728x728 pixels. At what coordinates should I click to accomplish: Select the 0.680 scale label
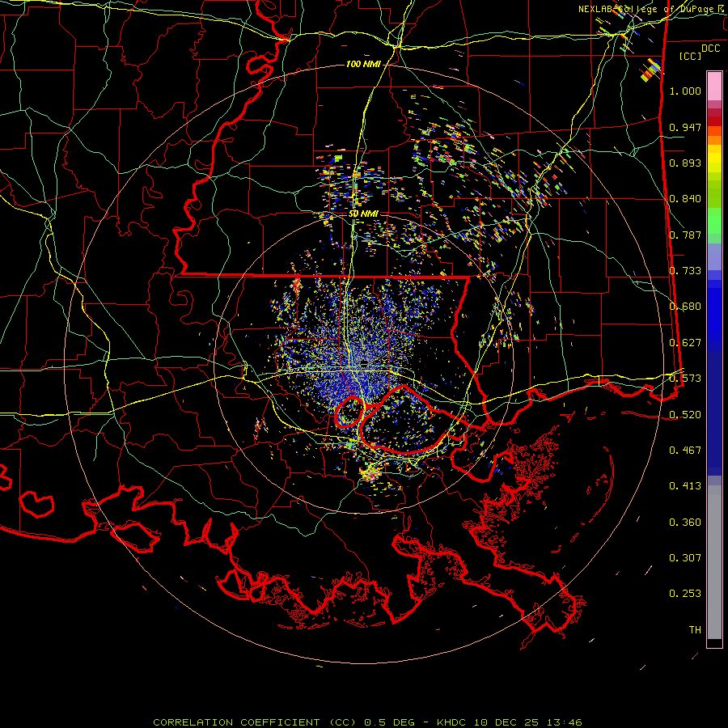tap(685, 307)
